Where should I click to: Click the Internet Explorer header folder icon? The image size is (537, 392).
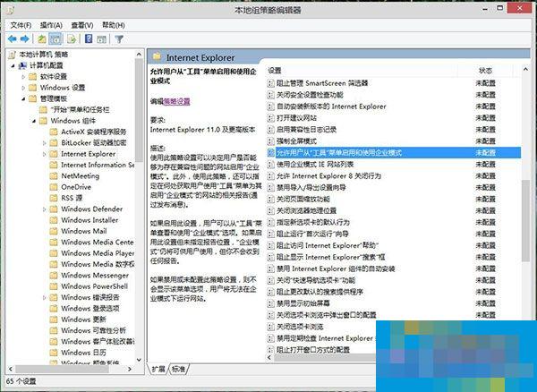[x=157, y=57]
